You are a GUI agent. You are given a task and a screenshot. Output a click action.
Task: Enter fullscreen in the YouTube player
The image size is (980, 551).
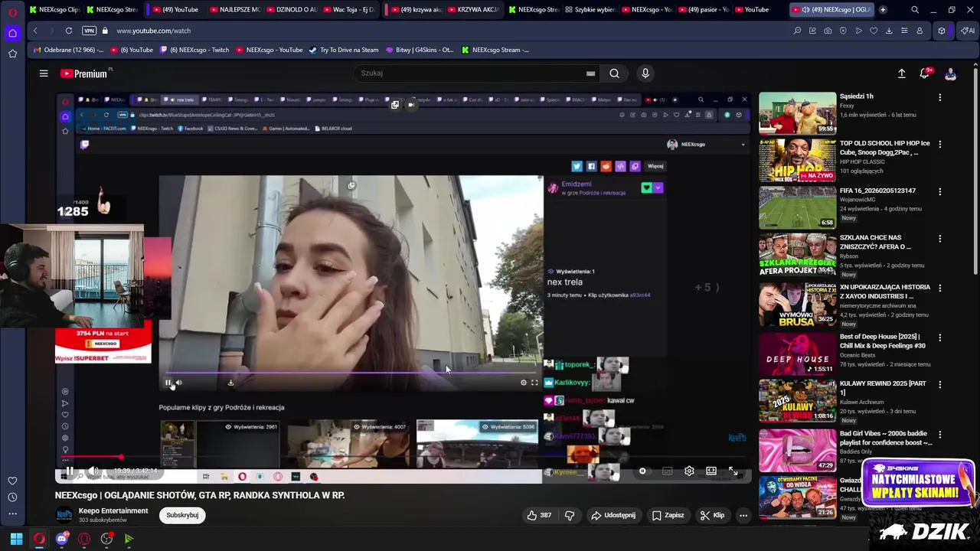pyautogui.click(x=733, y=471)
